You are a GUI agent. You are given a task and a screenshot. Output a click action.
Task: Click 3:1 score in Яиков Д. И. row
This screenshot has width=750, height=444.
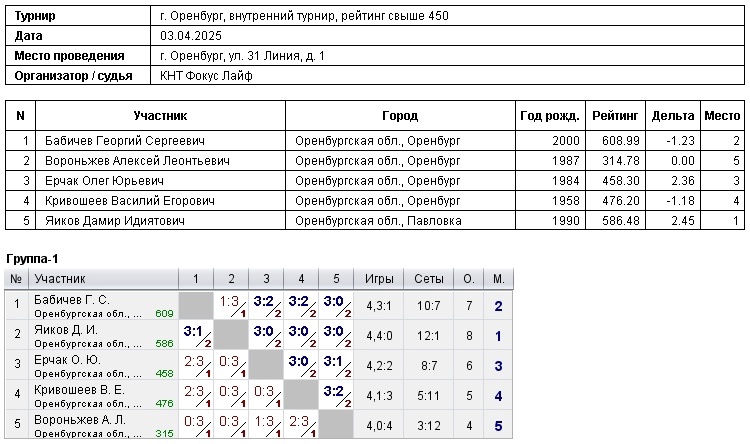[196, 332]
